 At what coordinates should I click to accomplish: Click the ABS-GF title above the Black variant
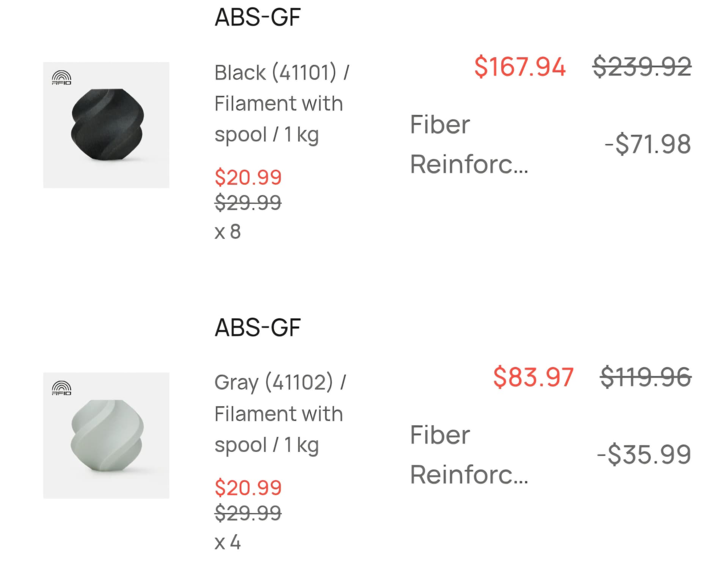[x=257, y=17]
